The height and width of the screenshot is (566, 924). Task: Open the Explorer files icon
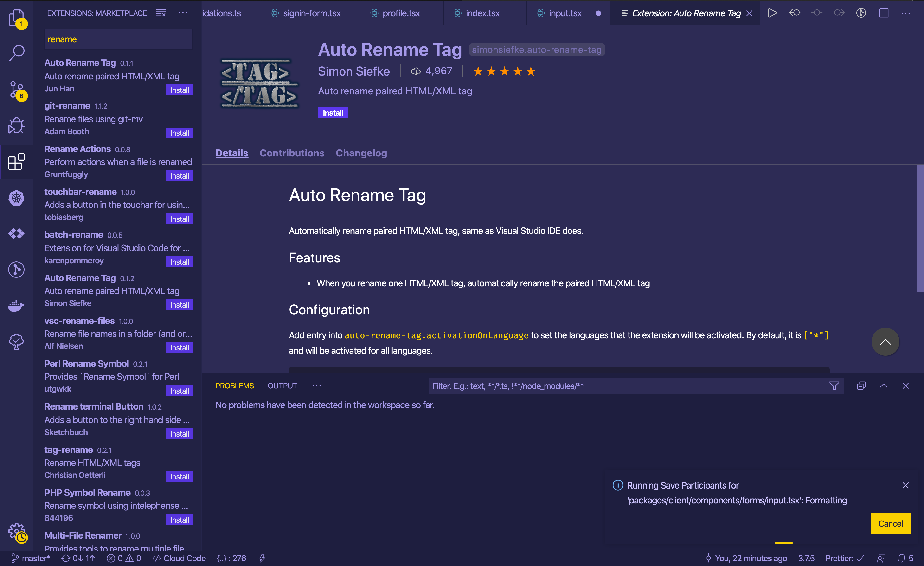pyautogui.click(x=17, y=17)
